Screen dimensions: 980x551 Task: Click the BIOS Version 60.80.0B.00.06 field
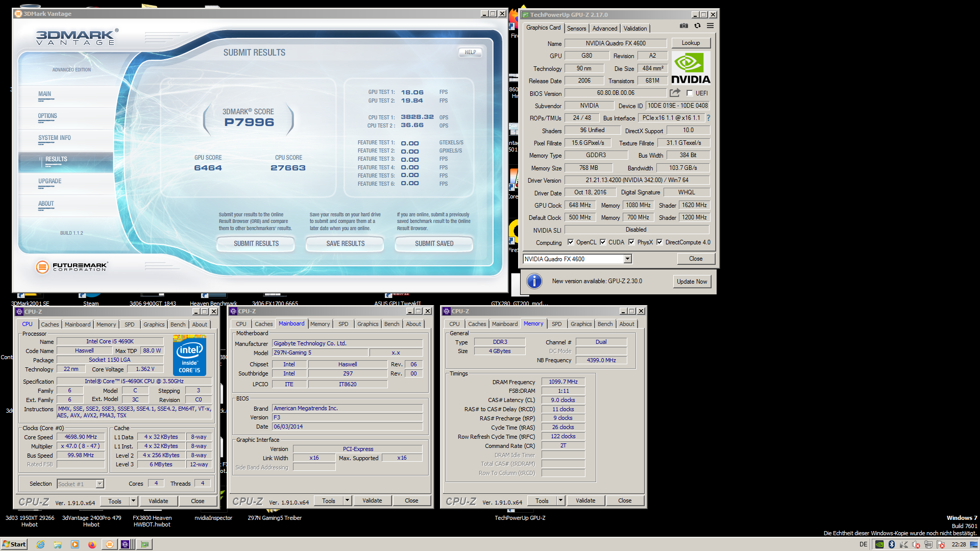(x=616, y=93)
